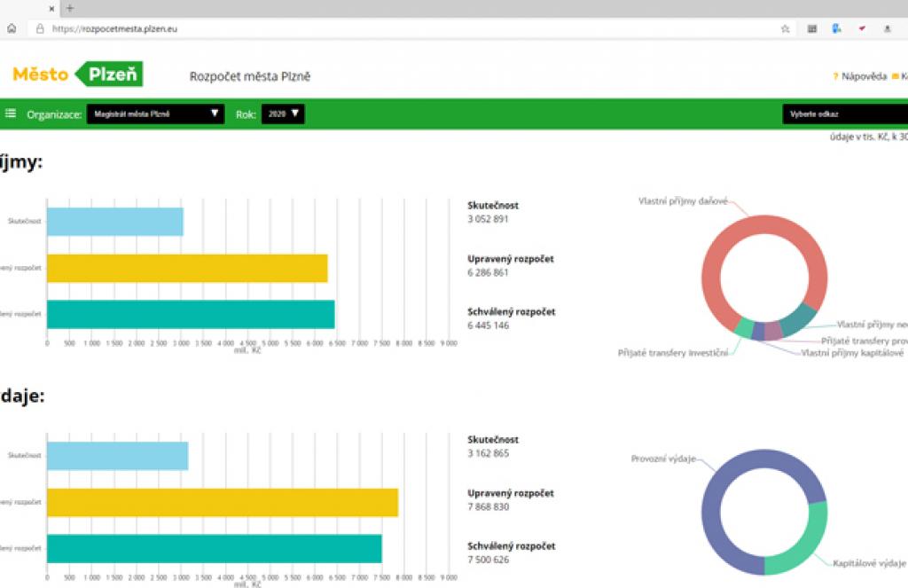Viewport: 908px width, 588px height.
Task: Click the browser home icon
Action: [x=12, y=28]
